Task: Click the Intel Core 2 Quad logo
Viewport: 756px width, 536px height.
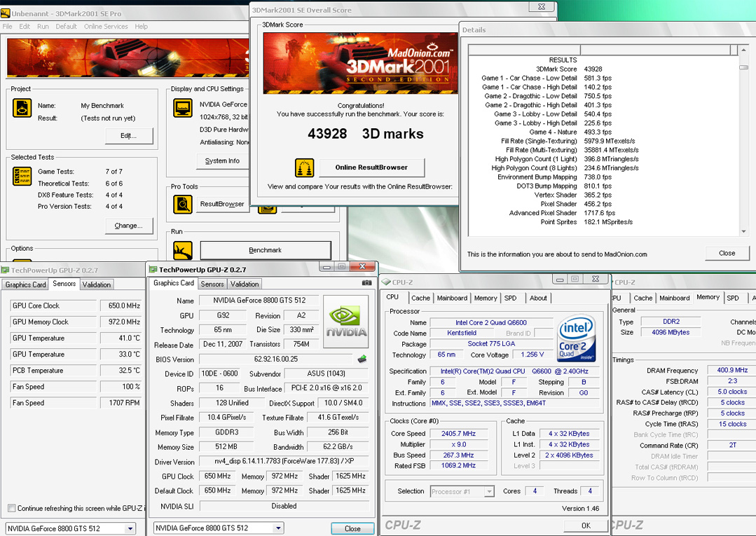Action: click(x=576, y=338)
